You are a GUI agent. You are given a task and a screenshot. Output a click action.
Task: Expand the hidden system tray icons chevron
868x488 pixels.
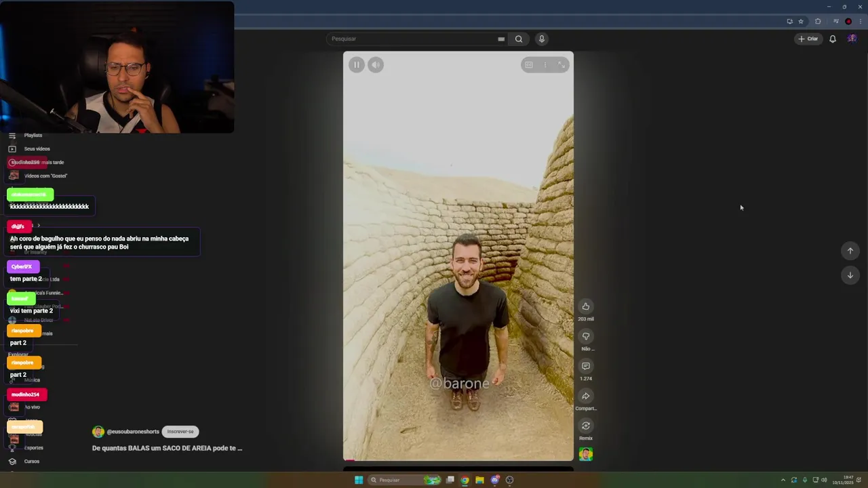pyautogui.click(x=783, y=480)
